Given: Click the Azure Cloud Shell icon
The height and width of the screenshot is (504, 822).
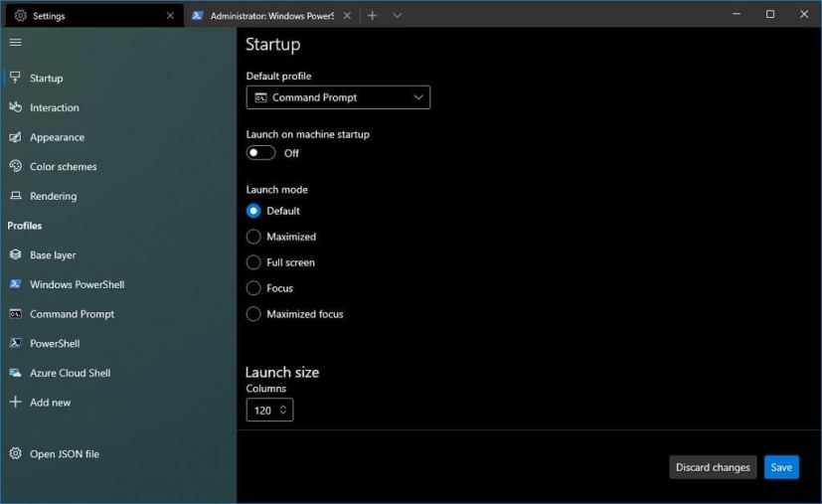Looking at the screenshot, I should [15, 373].
